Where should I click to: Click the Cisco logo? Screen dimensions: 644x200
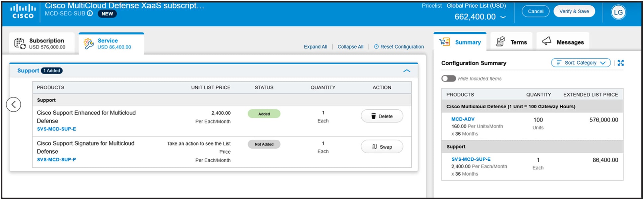23,12
